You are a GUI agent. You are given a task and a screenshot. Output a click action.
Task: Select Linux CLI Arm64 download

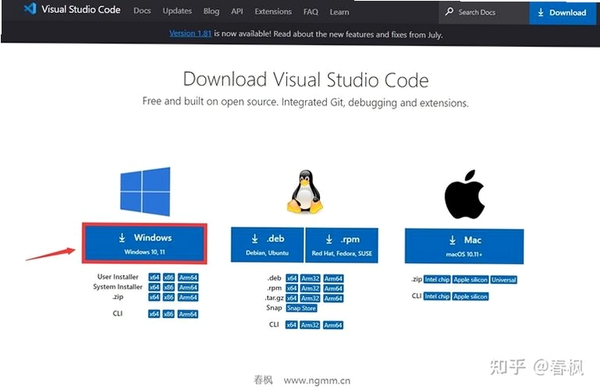click(x=333, y=325)
